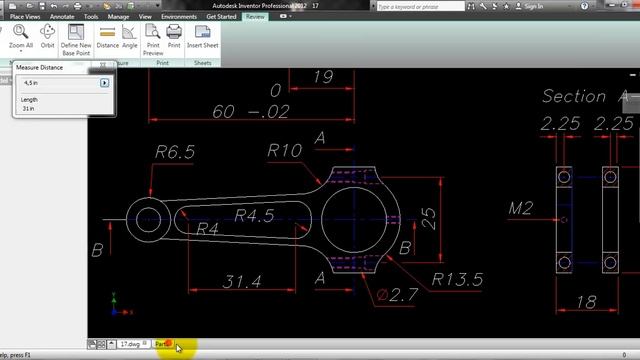Click the cascade windows icon at bottom left
The height and width of the screenshot is (360, 640).
coord(92,344)
